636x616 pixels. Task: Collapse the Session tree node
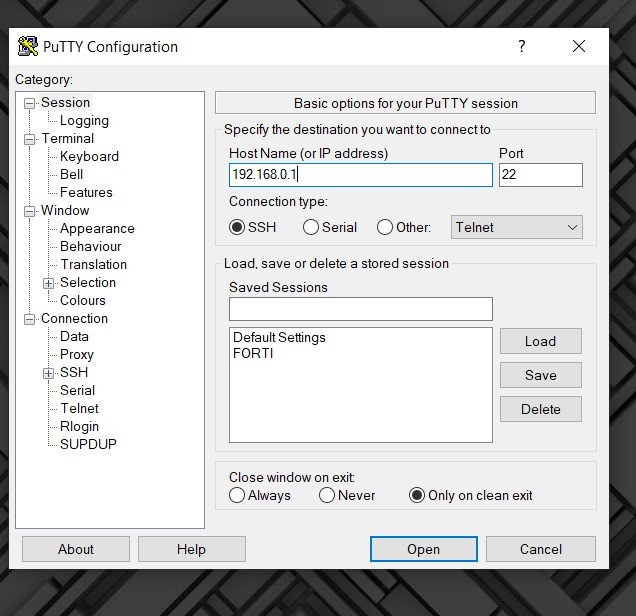tap(29, 103)
